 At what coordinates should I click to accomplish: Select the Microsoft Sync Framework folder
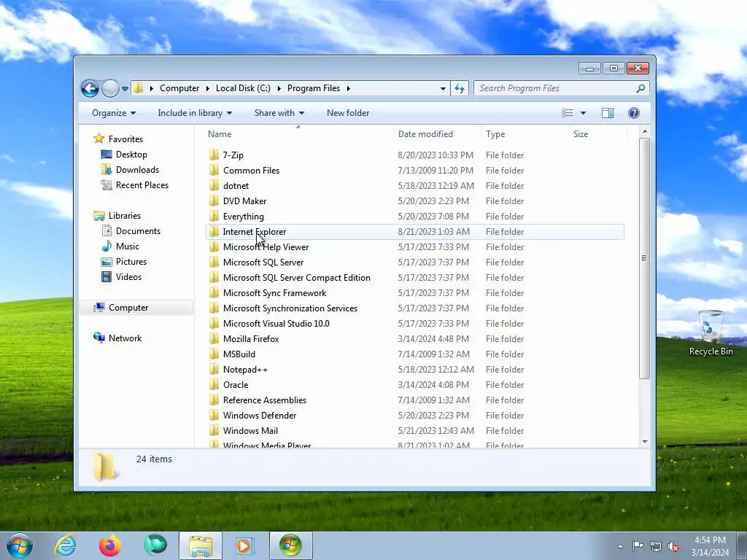click(x=274, y=293)
